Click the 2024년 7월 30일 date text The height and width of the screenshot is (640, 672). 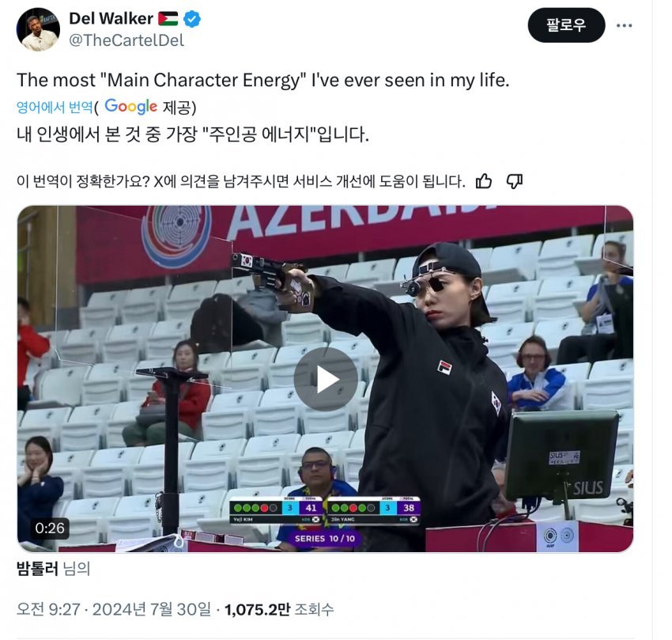point(152,609)
